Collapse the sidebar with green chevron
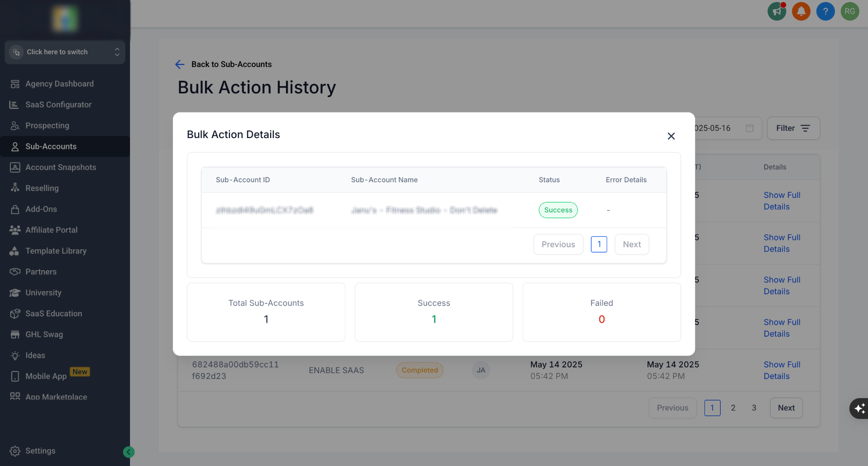868x466 pixels. (x=128, y=452)
